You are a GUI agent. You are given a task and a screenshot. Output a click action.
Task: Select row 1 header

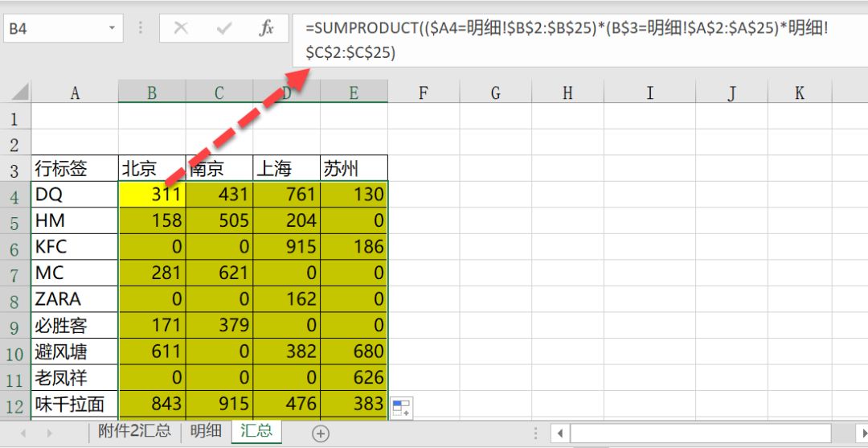pos(15,117)
